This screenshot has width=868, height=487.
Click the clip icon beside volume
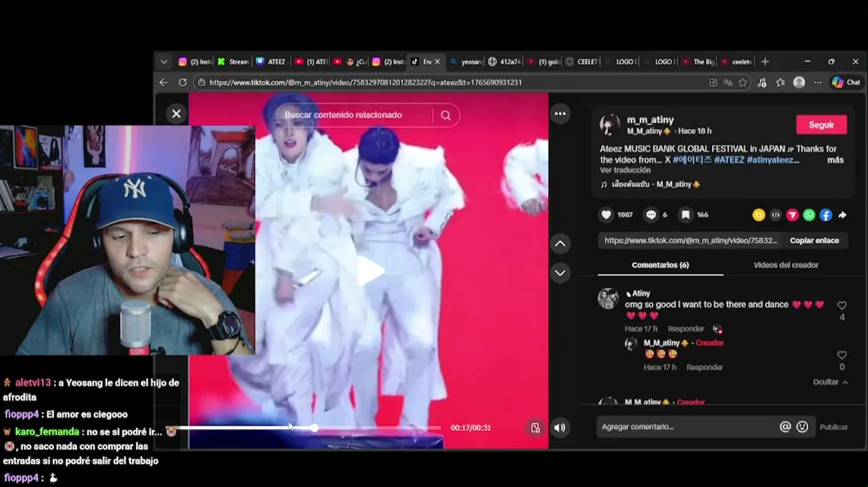coord(535,427)
